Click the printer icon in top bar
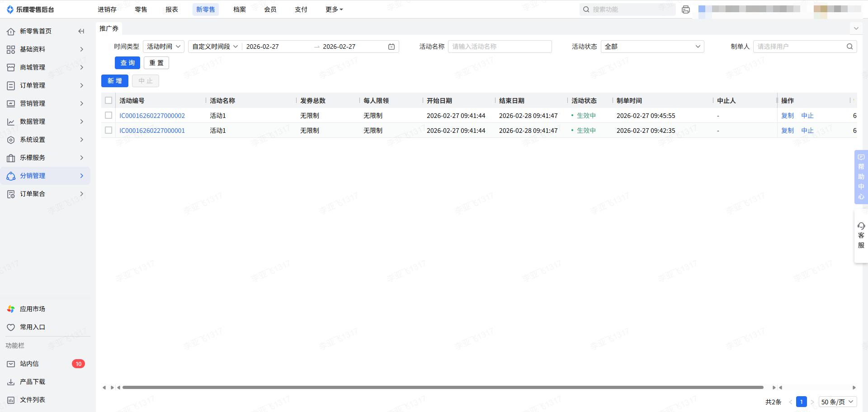868x412 pixels. click(x=686, y=9)
